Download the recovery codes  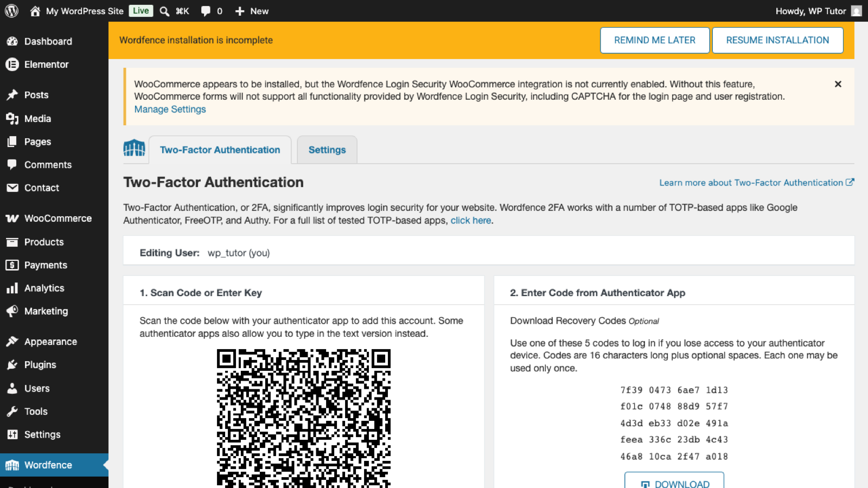[674, 481]
